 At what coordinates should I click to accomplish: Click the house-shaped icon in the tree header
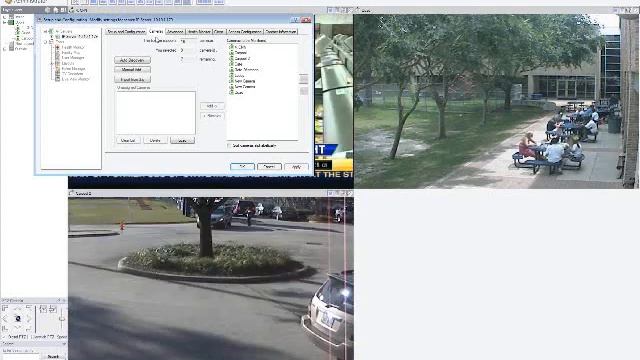point(56,10)
